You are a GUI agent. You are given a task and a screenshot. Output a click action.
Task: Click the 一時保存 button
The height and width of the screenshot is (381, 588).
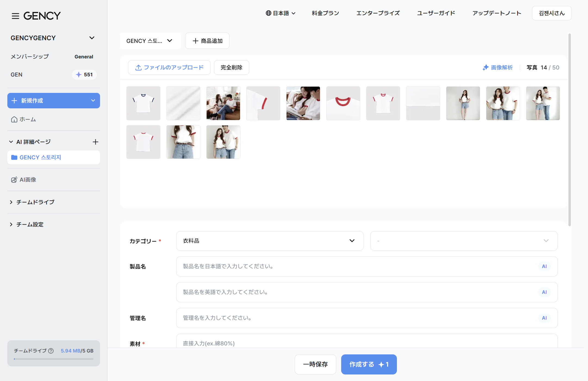pos(315,364)
